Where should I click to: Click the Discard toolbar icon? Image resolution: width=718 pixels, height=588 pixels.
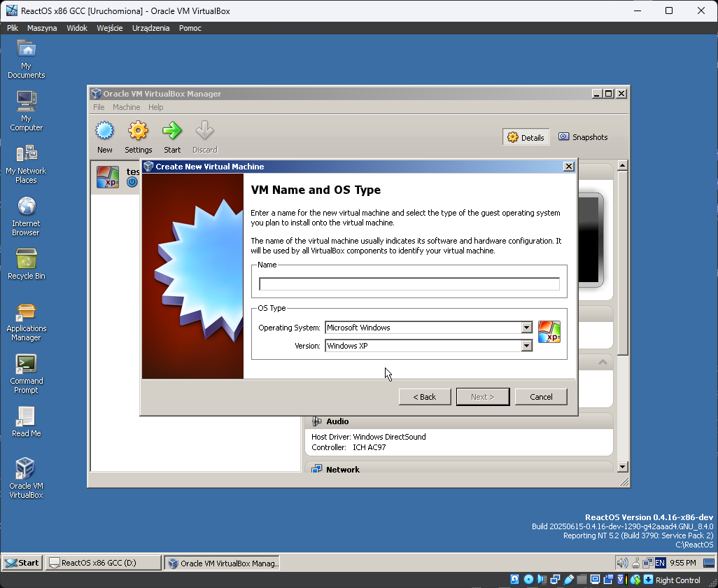pos(204,131)
